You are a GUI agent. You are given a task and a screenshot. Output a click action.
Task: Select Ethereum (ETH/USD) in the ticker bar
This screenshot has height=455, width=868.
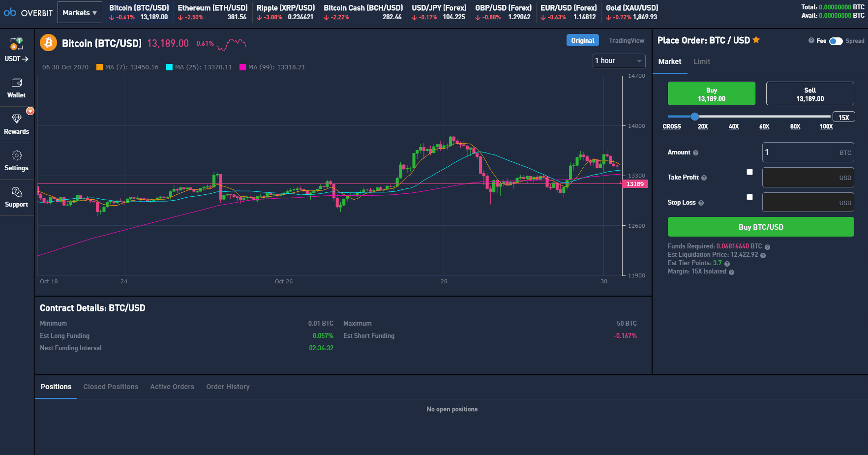(212, 12)
